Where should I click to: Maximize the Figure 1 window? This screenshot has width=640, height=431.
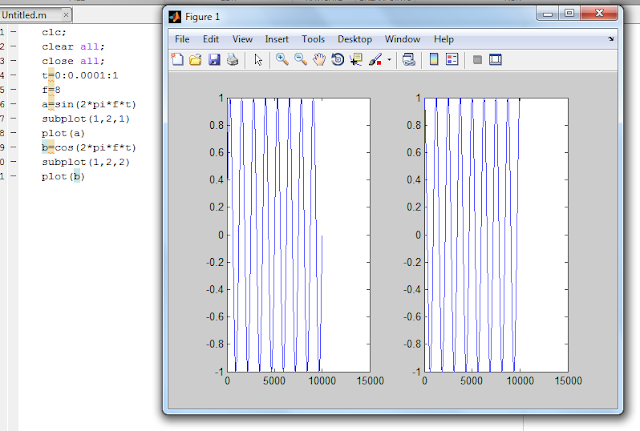click(569, 13)
